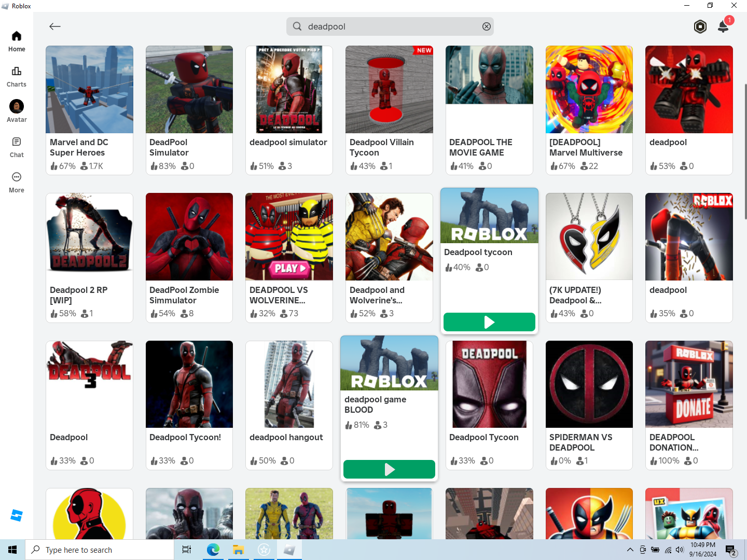Open the taskbar clock showing 10:49 PM
The image size is (747, 560).
click(703, 550)
